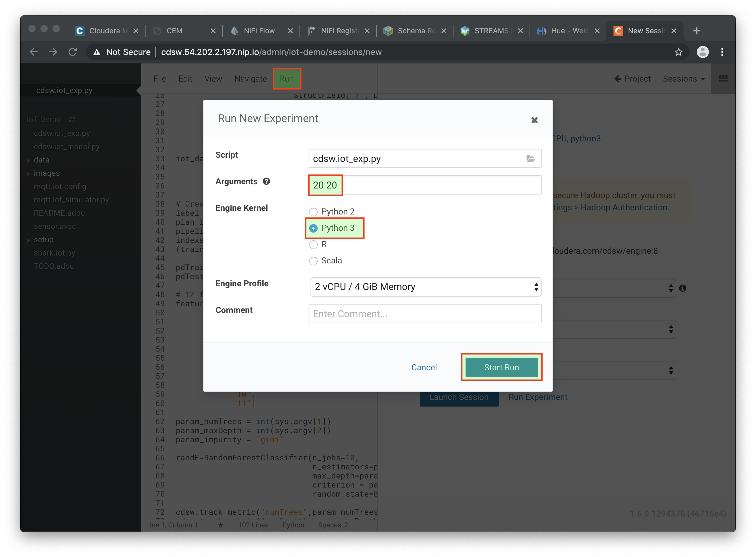The image size is (756, 557).
Task: Go back to Project link
Action: tap(632, 79)
